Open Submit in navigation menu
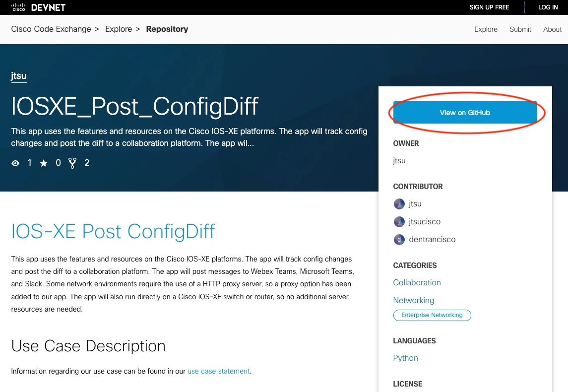 coord(520,29)
